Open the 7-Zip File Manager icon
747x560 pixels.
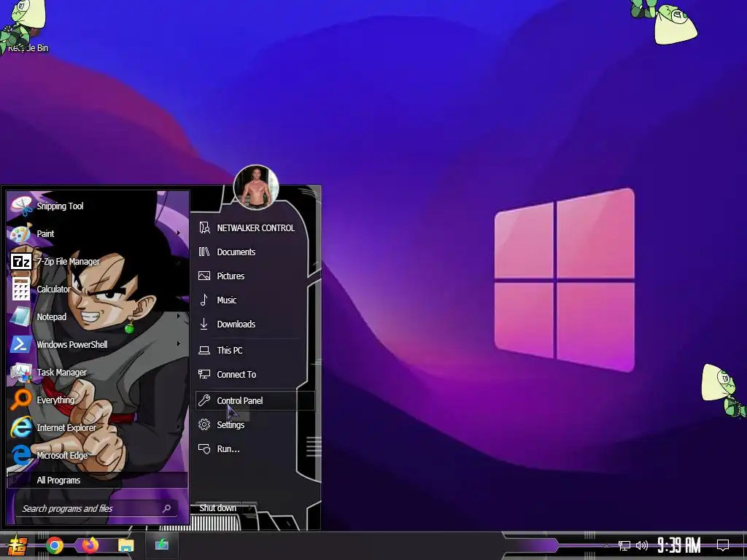(x=21, y=262)
